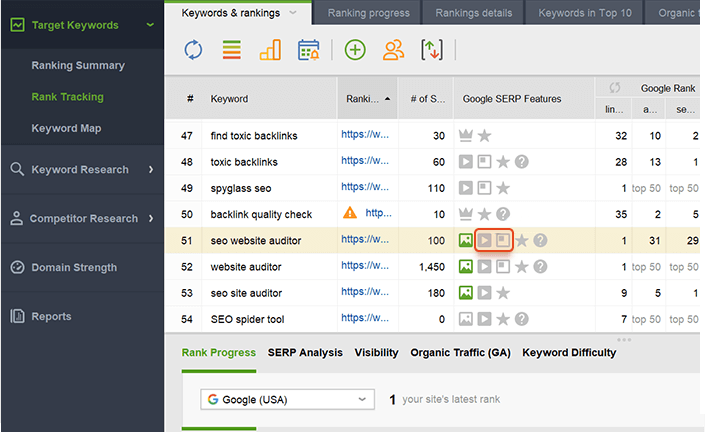The height and width of the screenshot is (432, 705).
Task: Open ranking URL link for find toxic backlinks
Action: tap(365, 134)
